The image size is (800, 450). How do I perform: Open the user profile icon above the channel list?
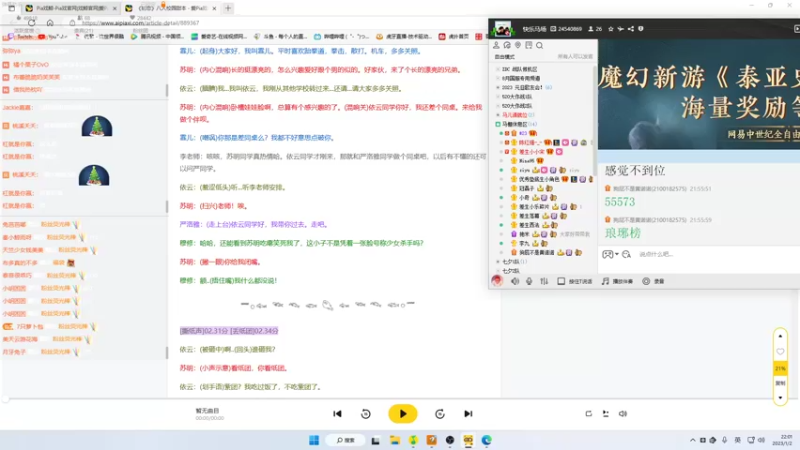(496, 45)
